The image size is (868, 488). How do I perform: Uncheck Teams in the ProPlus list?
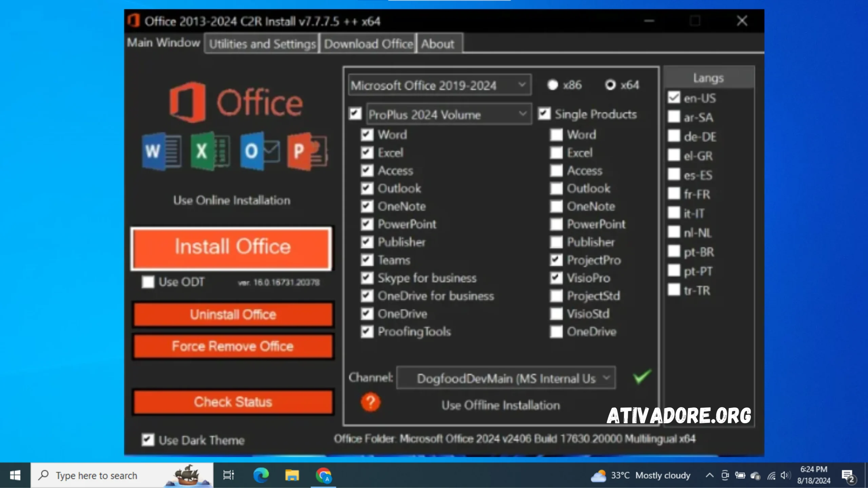click(x=367, y=260)
